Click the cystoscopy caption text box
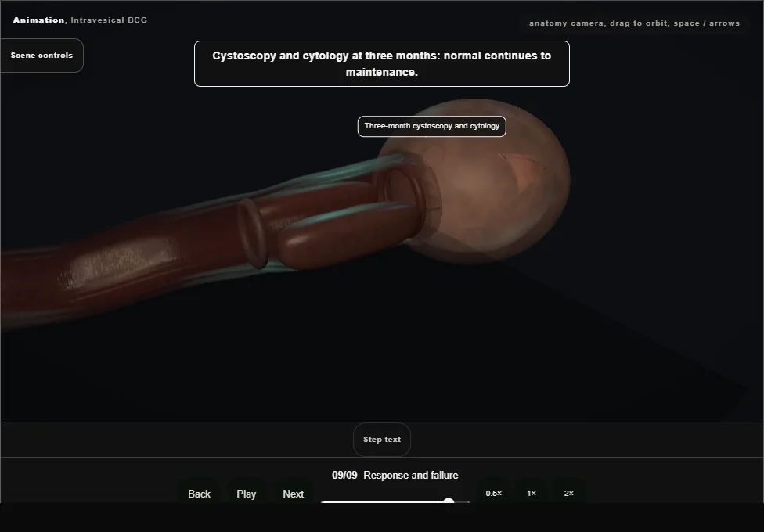The height and width of the screenshot is (532, 764). click(x=381, y=64)
